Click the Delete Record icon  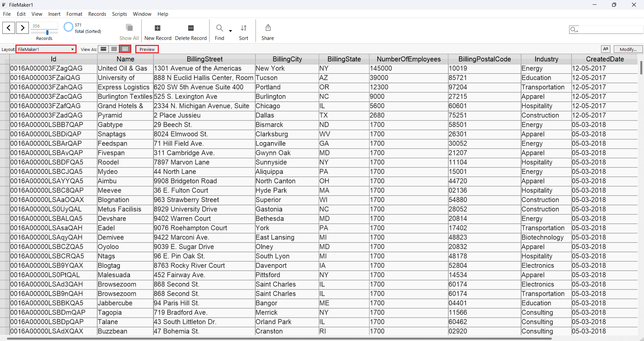point(191,28)
